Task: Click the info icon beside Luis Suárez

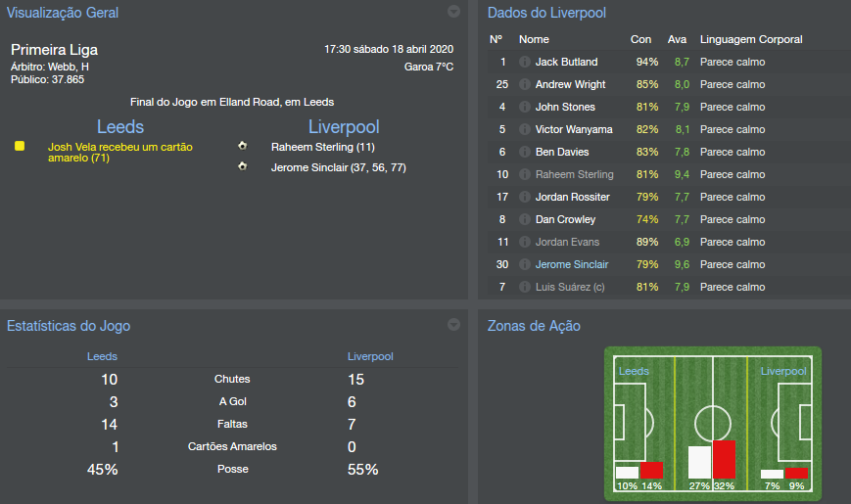Action: [524, 287]
